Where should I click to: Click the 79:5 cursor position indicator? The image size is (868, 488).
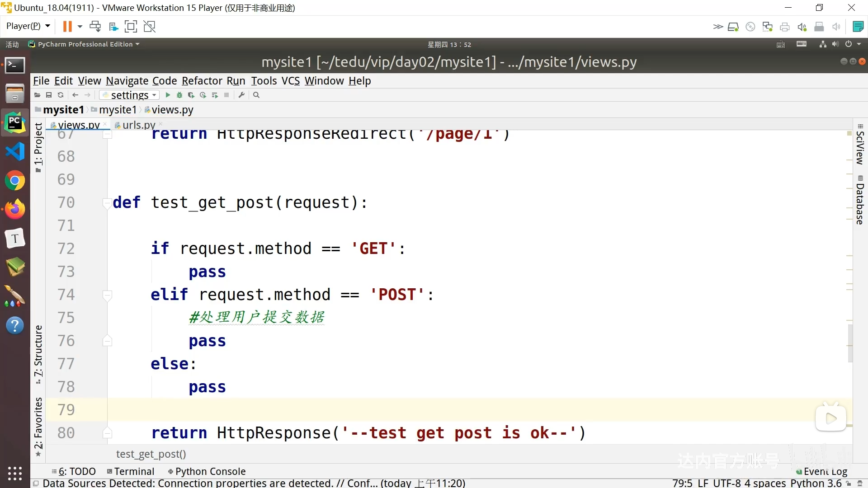pos(683,483)
